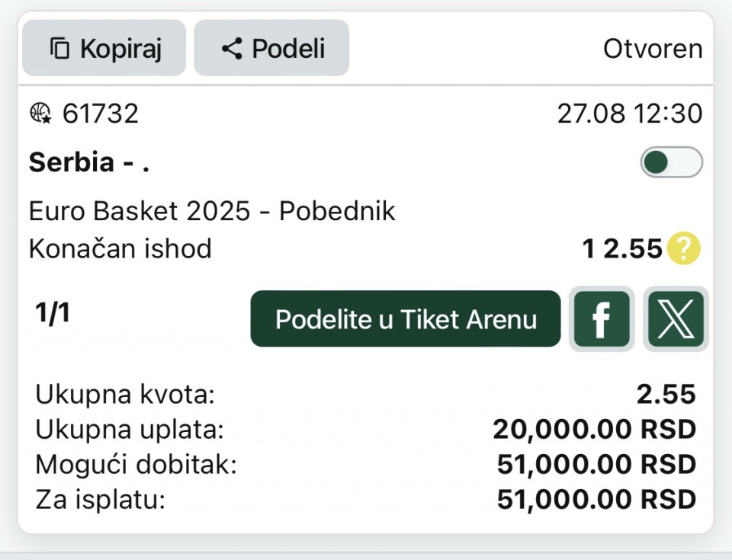Click Podeli button
732x560 pixels.
(271, 47)
